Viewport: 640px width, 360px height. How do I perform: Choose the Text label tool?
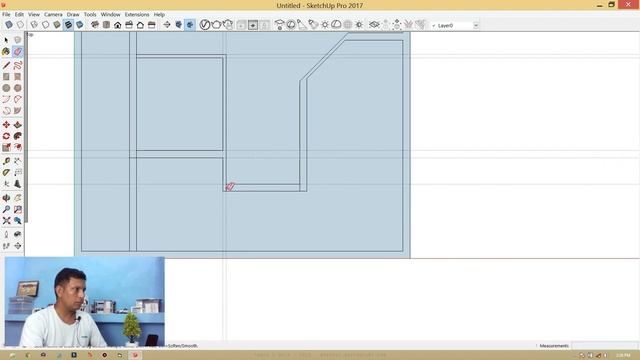coord(18,173)
